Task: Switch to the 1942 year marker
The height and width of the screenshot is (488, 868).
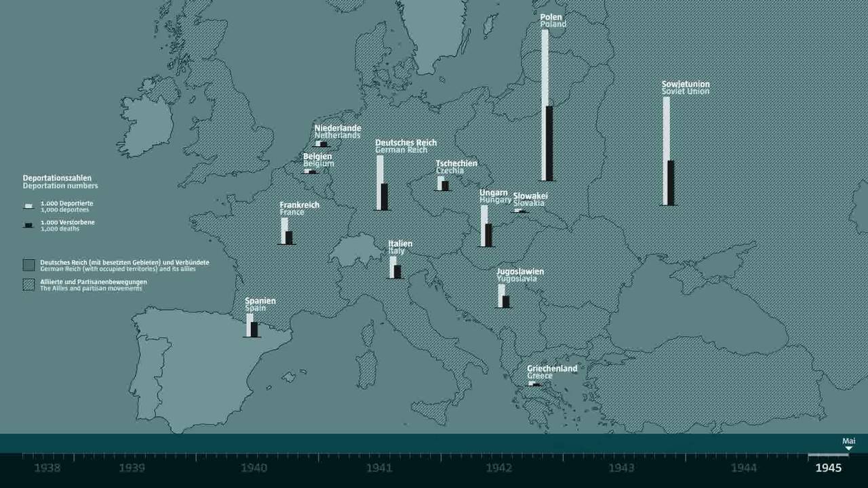Action: [x=500, y=468]
